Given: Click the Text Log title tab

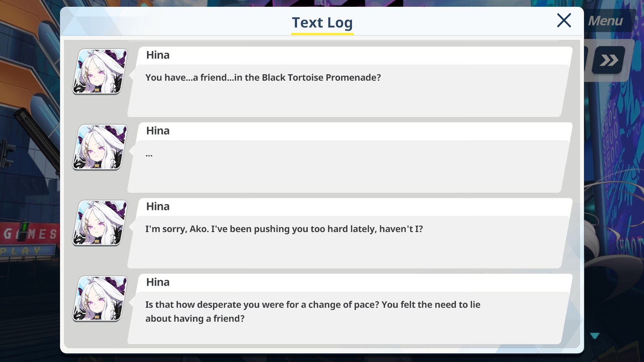Looking at the screenshot, I should (x=322, y=22).
